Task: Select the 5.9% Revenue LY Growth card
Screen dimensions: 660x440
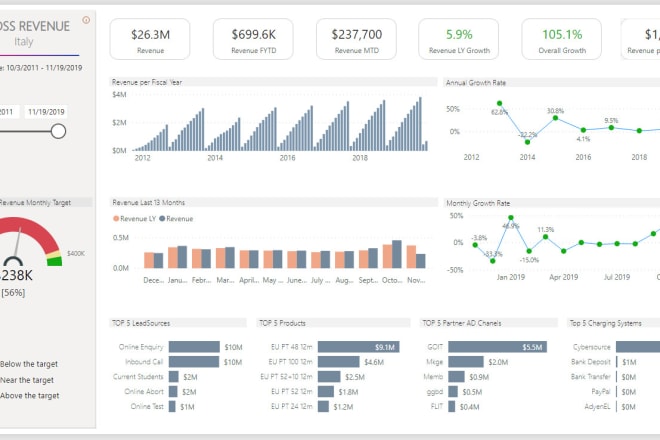Action: click(x=459, y=39)
